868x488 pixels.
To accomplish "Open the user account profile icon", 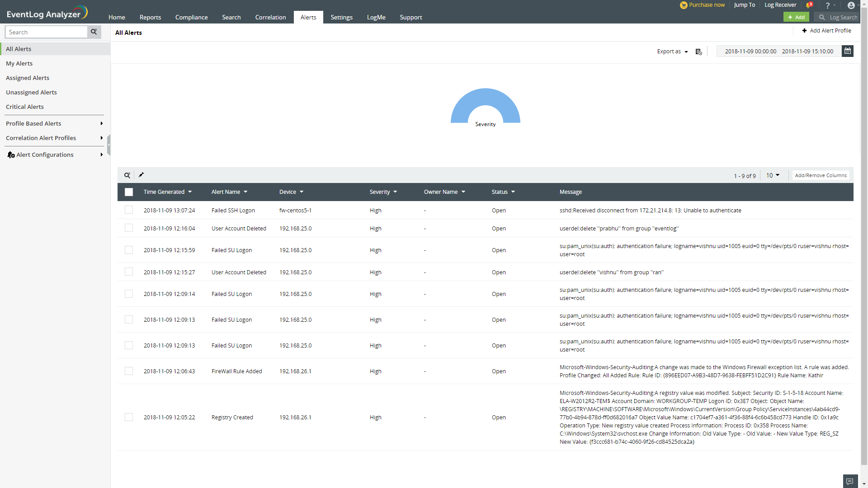I will click(x=851, y=5).
